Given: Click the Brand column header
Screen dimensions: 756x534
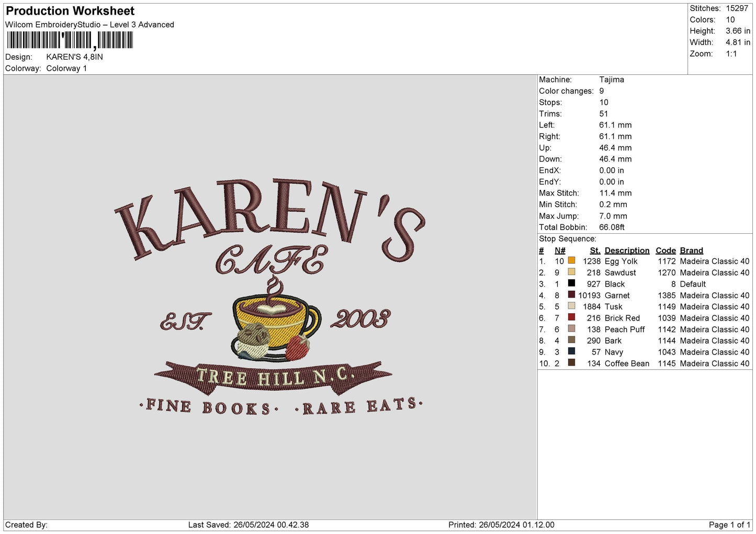Looking at the screenshot, I should click(x=692, y=251).
